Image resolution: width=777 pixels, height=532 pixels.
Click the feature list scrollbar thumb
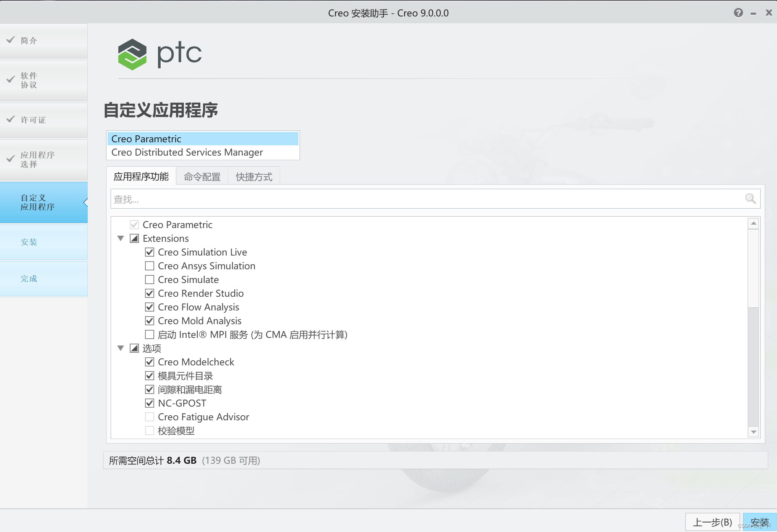click(x=753, y=268)
